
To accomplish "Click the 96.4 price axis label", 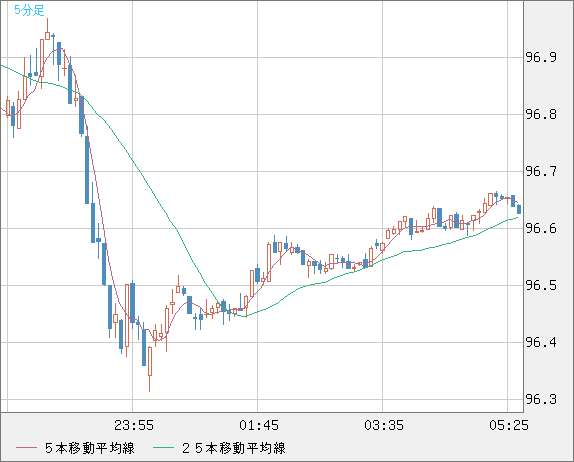I will point(541,342).
